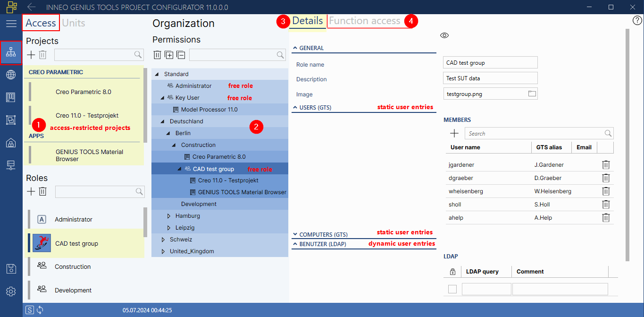
Task: Open the settings gear in sidebar
Action: [11, 291]
